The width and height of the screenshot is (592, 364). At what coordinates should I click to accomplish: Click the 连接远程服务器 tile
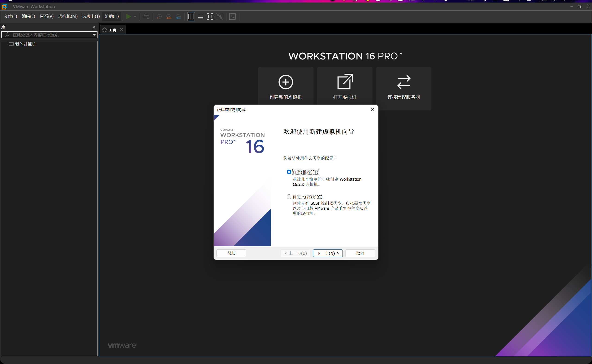404,88
